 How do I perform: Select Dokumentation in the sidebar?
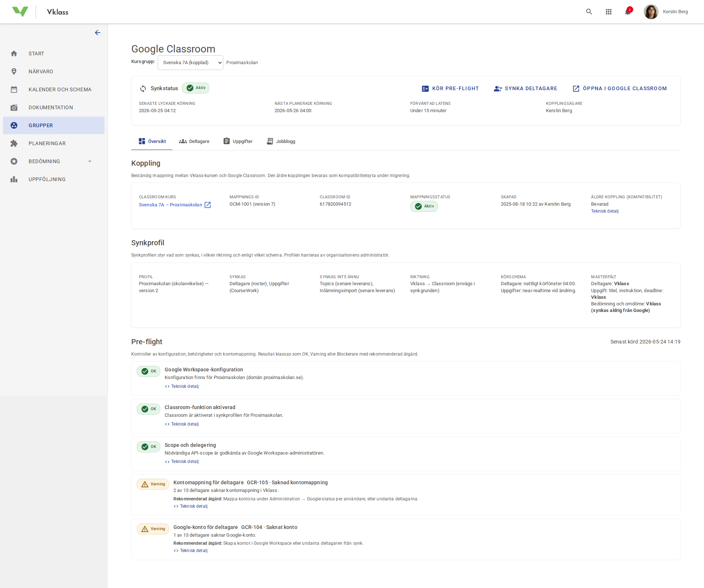[x=54, y=107]
